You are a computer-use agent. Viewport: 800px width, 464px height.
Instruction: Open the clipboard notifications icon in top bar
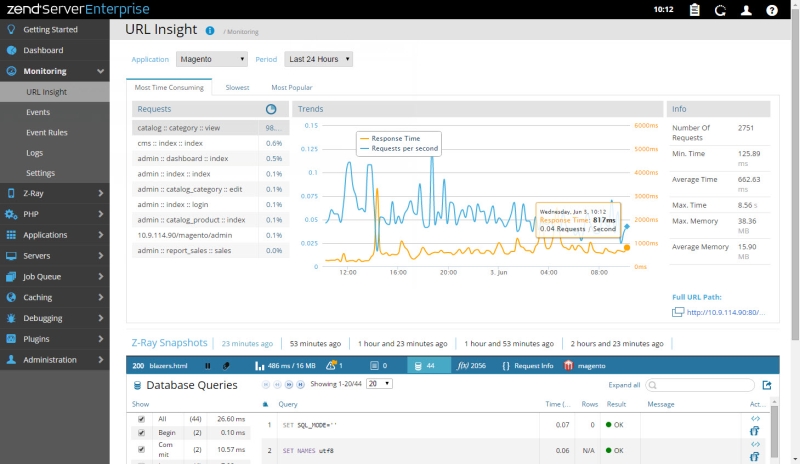[696, 10]
